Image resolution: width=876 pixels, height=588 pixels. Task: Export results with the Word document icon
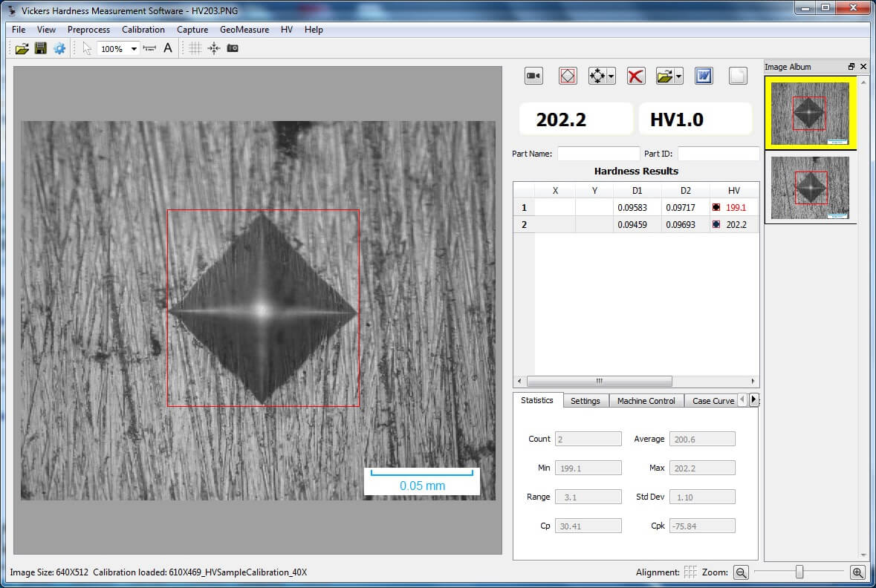click(x=704, y=76)
